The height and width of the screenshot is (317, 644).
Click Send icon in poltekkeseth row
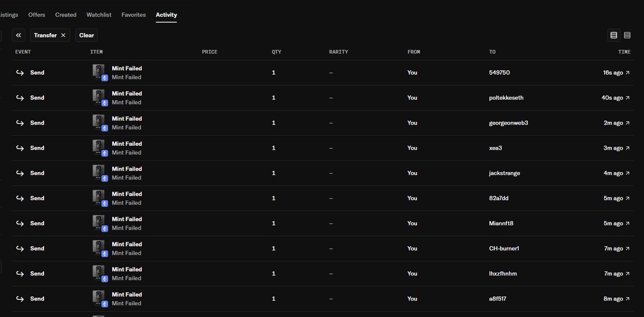[20, 98]
